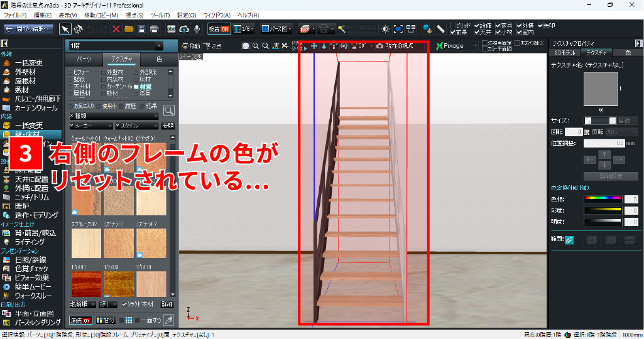Click the camera current viewpoint icon
Viewport: 644px width, 339px height.
(380, 46)
